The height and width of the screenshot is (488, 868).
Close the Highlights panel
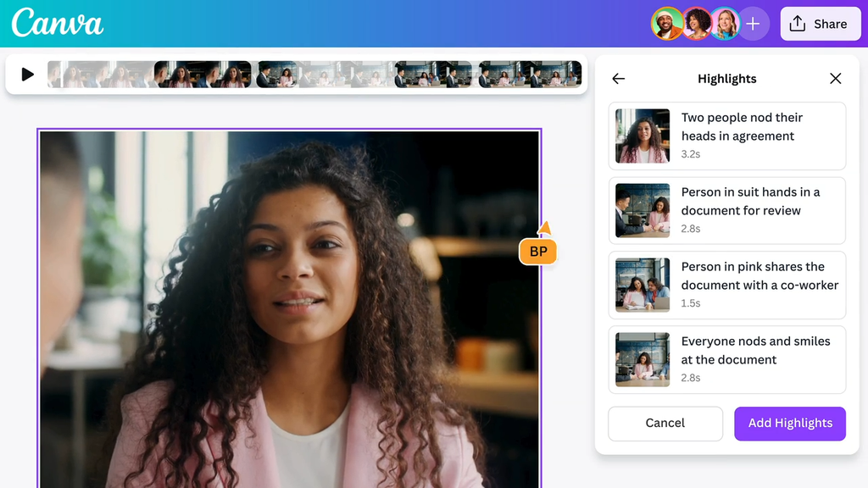pos(835,79)
